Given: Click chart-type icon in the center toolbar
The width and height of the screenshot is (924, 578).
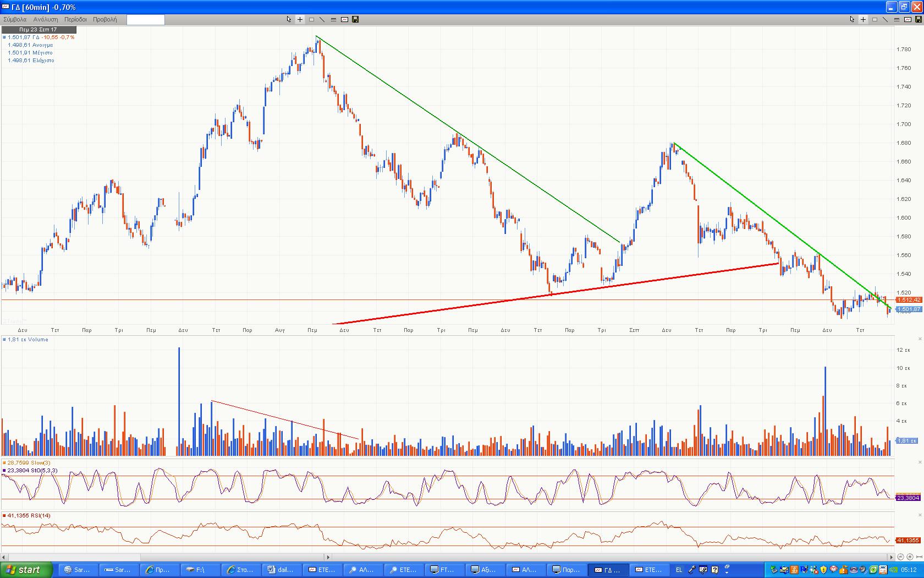Looking at the screenshot, I should coord(344,19).
